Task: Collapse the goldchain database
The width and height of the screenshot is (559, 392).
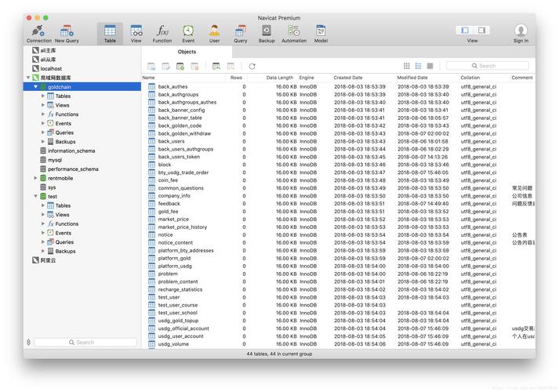Action: coord(35,86)
